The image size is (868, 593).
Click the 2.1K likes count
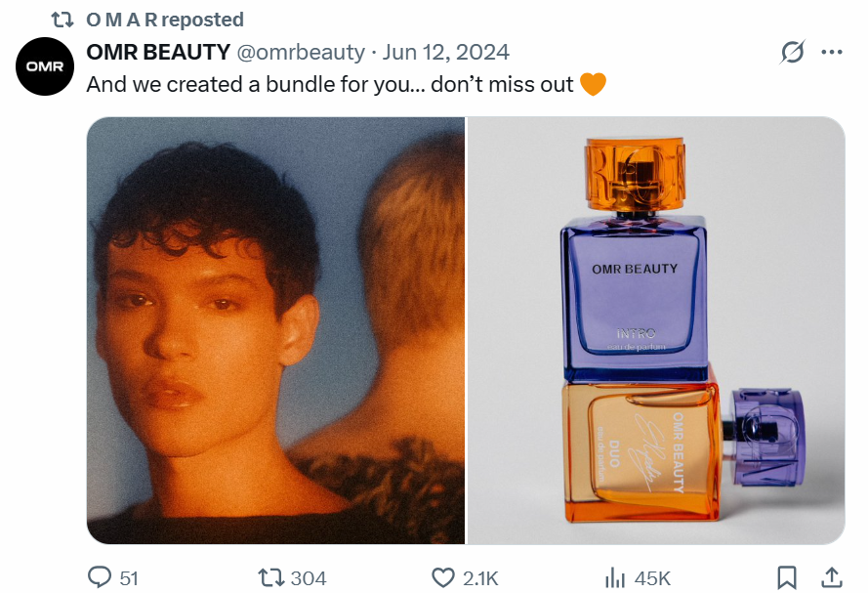tap(480, 578)
